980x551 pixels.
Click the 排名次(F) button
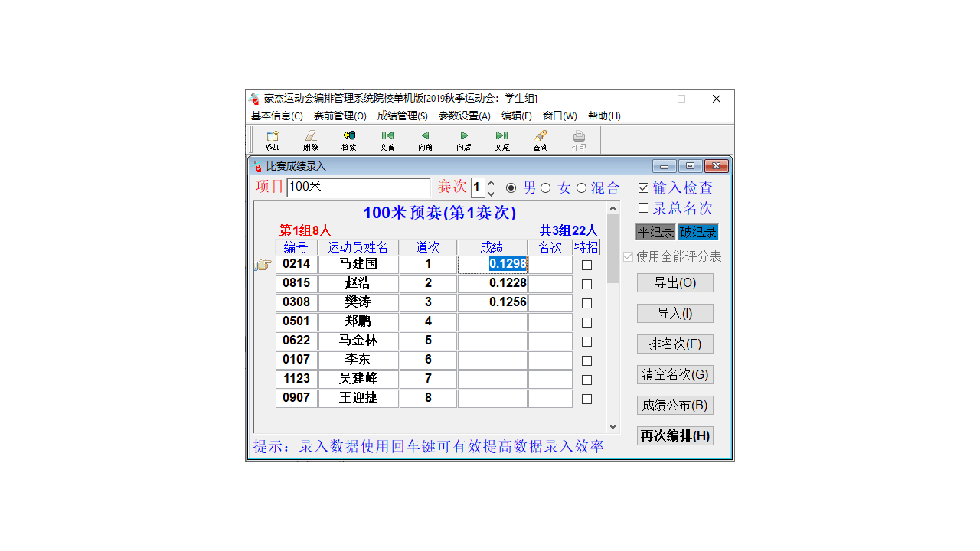point(675,344)
